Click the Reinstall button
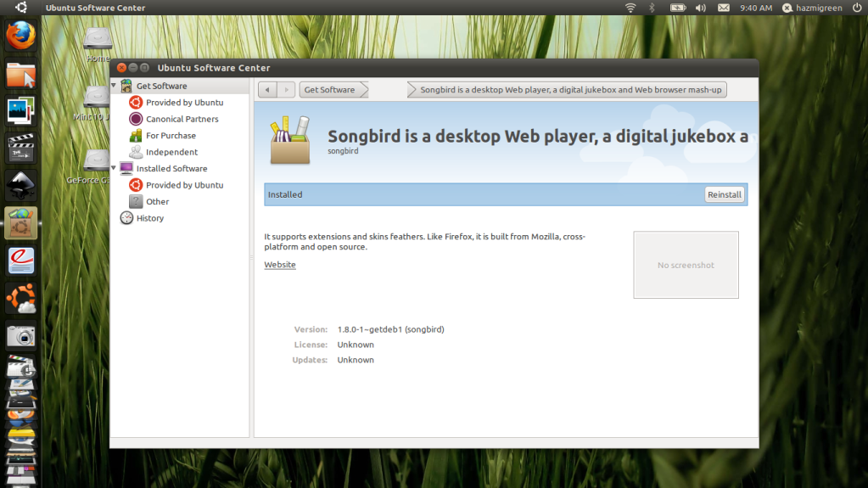 pyautogui.click(x=724, y=194)
